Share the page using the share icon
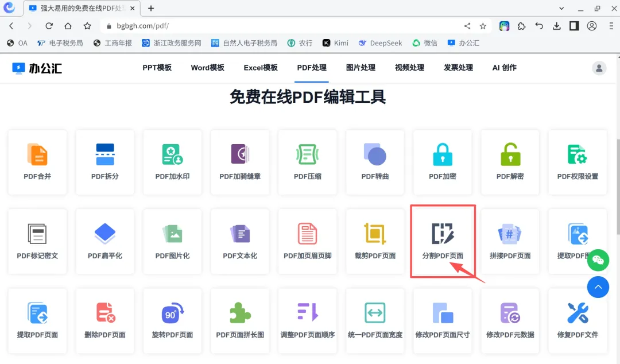This screenshot has width=620, height=364. pos(467,26)
